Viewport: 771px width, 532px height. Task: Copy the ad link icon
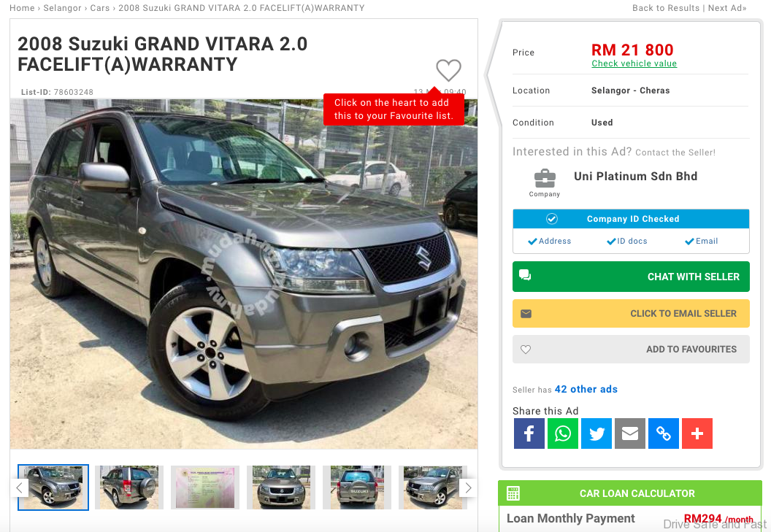pos(664,433)
